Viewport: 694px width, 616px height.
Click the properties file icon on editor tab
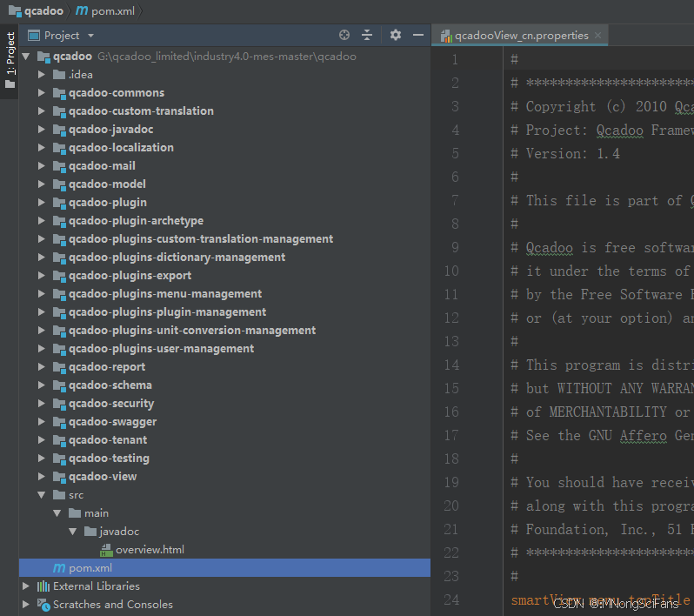[446, 36]
